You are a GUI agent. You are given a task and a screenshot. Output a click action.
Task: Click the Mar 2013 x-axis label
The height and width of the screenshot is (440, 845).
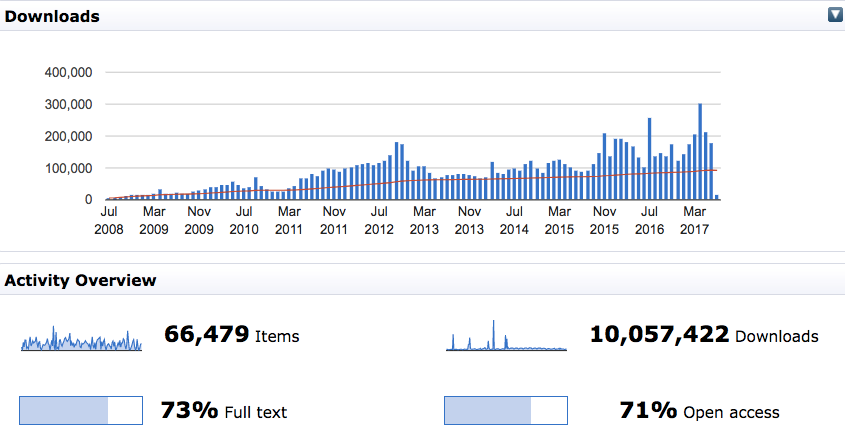[x=424, y=220]
